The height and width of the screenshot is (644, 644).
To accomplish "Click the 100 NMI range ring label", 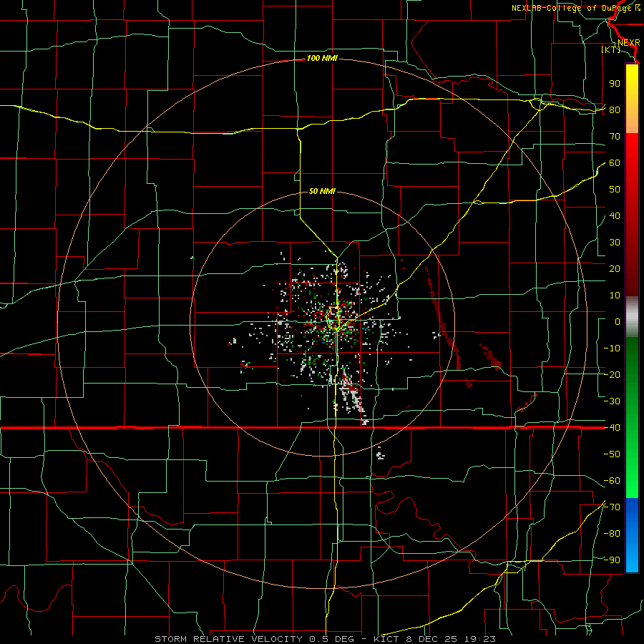I will (x=322, y=59).
